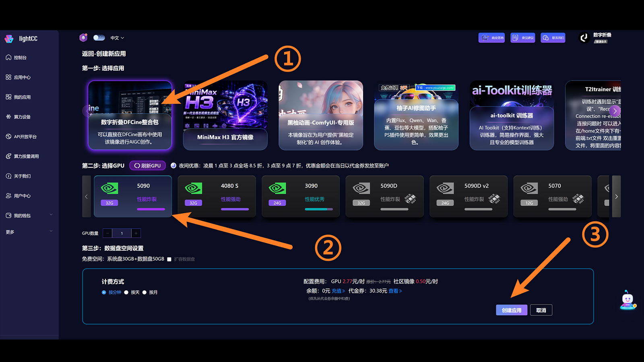Open 用户中心 in the sidebar
This screenshot has height=362, width=644.
[x=18, y=195]
